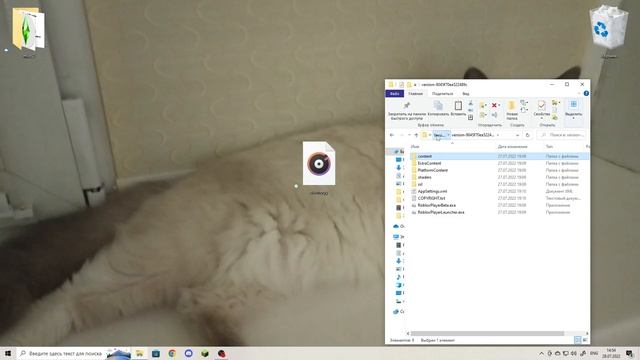Click the OneDrive cloud icon in sidebar
This screenshot has width=640, height=360.
click(x=396, y=226)
